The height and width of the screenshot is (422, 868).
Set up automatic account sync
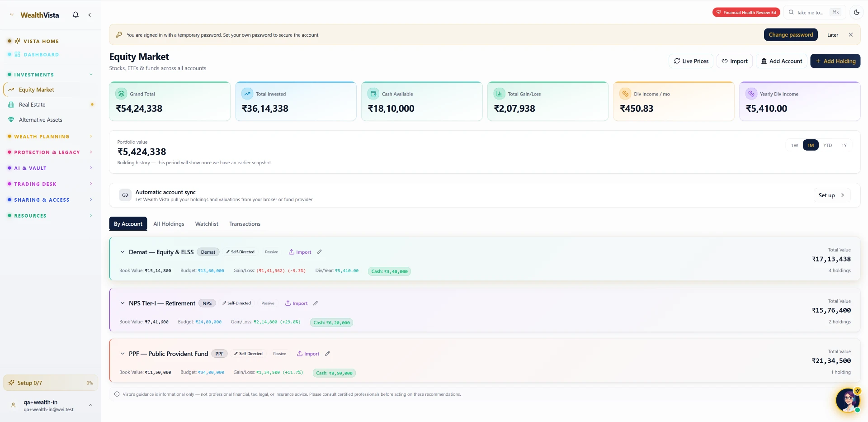pos(832,195)
